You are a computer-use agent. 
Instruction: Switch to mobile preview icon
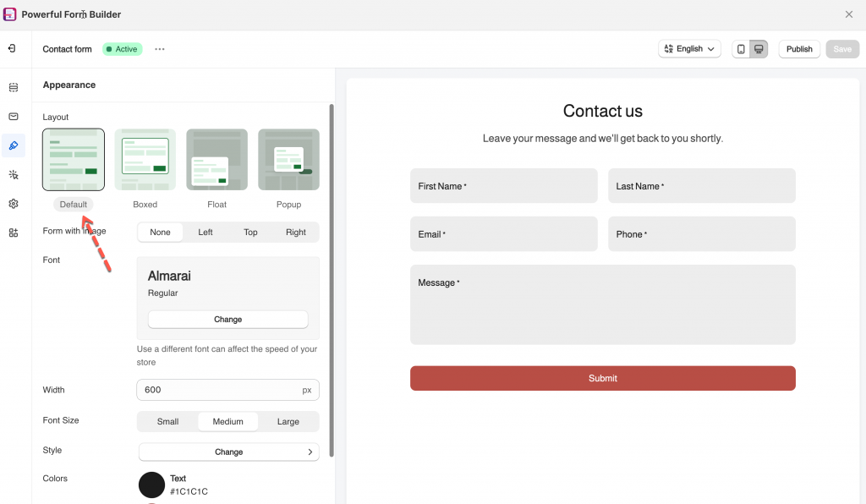pyautogui.click(x=741, y=49)
